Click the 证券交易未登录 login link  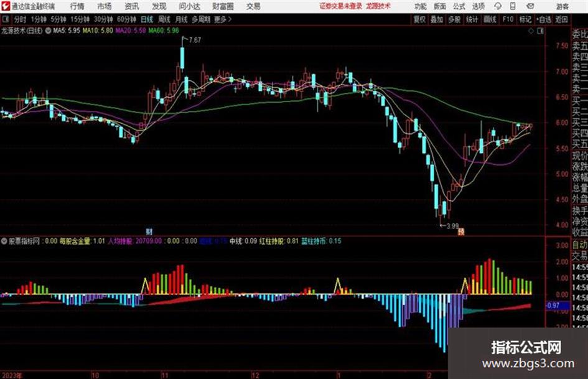[x=340, y=6]
